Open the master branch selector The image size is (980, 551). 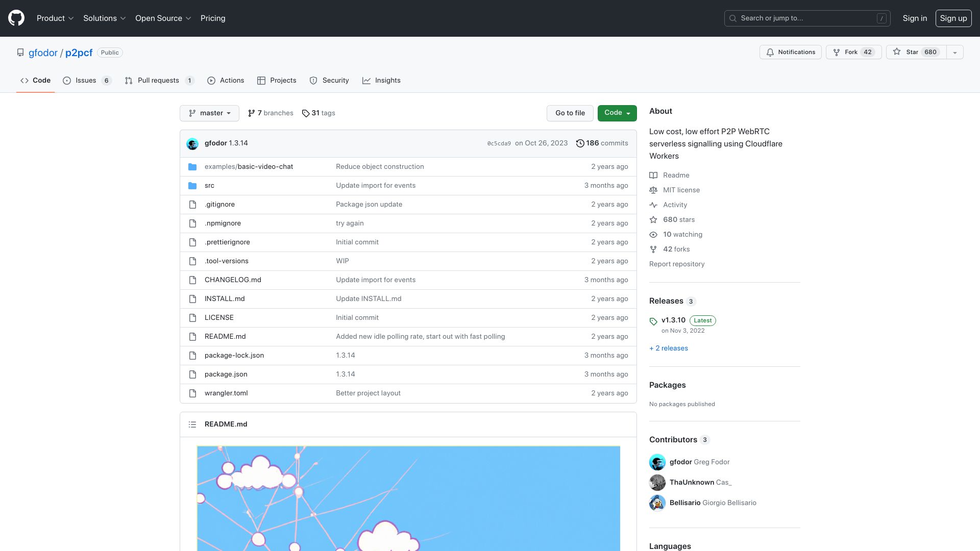click(x=209, y=113)
